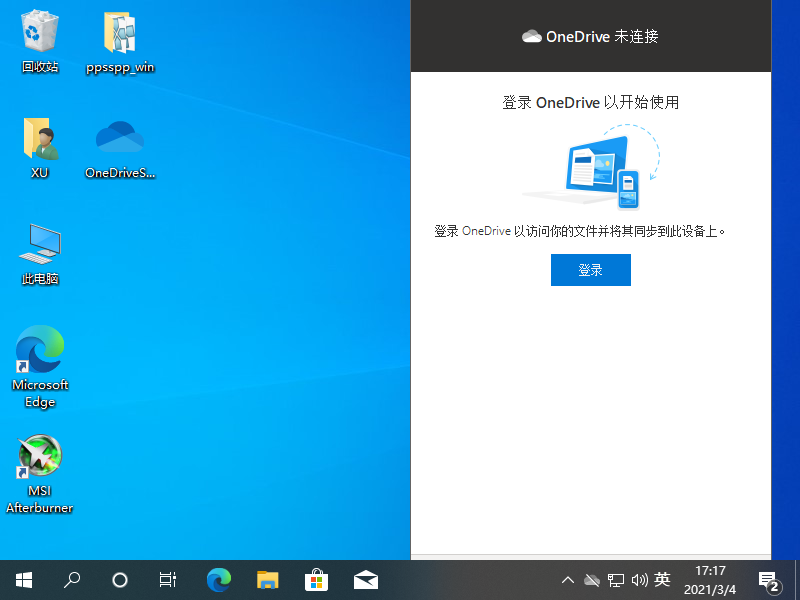Viewport: 800px width, 600px height.
Task: Open volume slider via speaker icon
Action: [x=640, y=579]
